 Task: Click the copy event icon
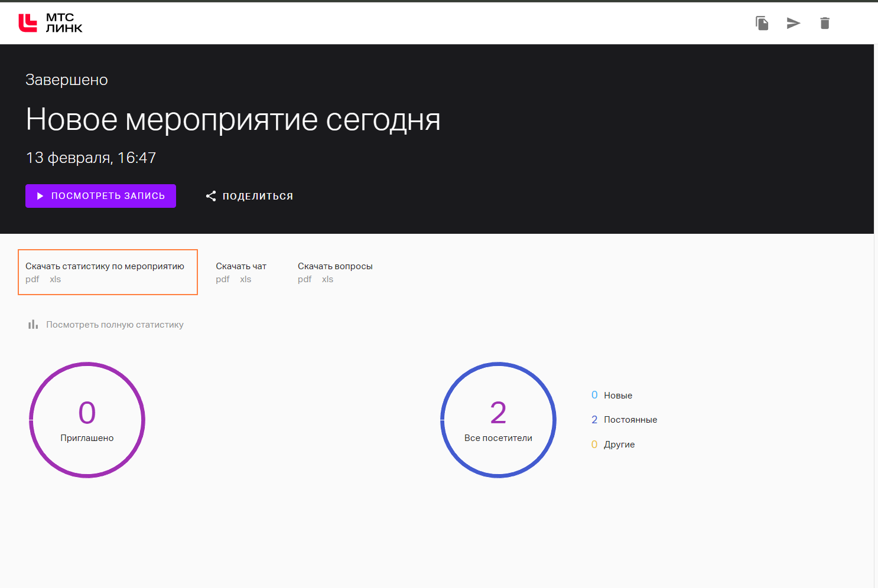(762, 23)
